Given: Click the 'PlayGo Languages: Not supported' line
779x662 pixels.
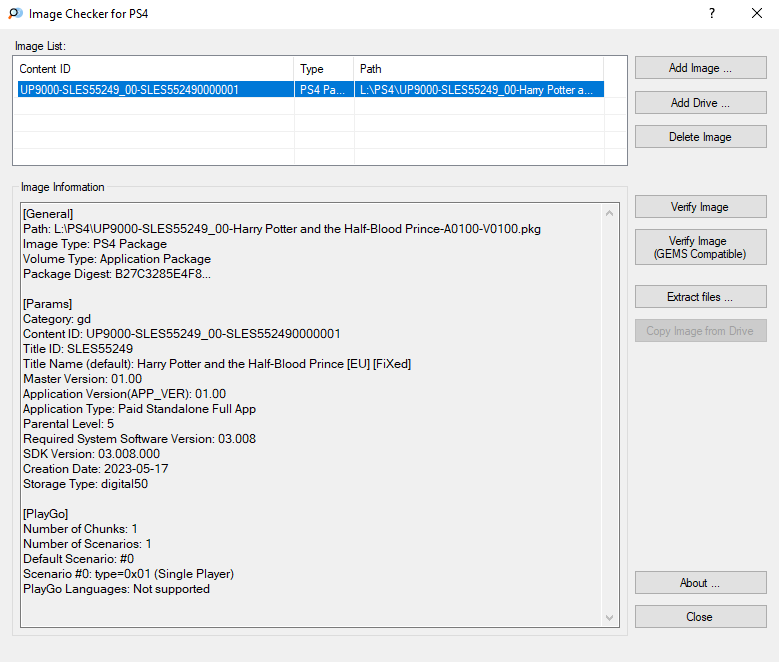Looking at the screenshot, I should click(116, 589).
